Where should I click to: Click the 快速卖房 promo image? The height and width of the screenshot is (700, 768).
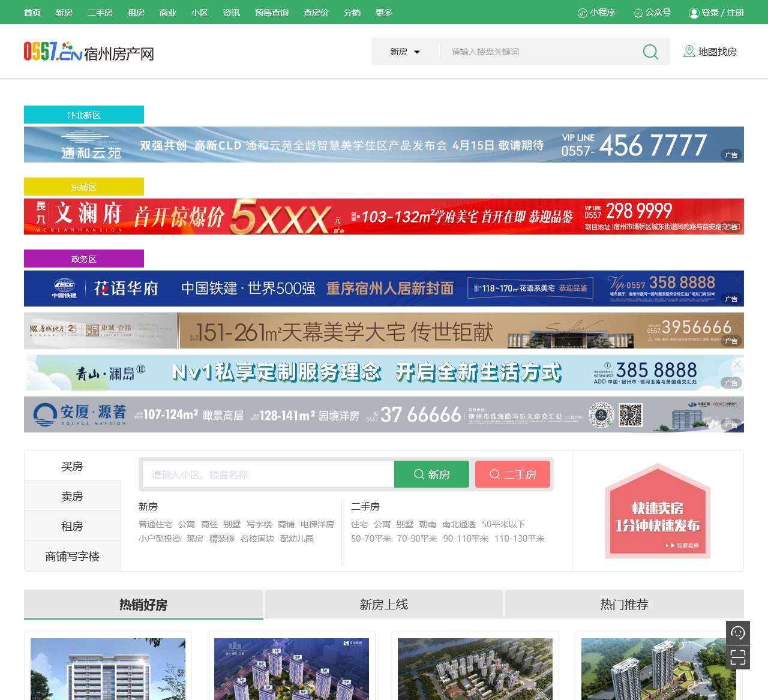[x=658, y=511]
